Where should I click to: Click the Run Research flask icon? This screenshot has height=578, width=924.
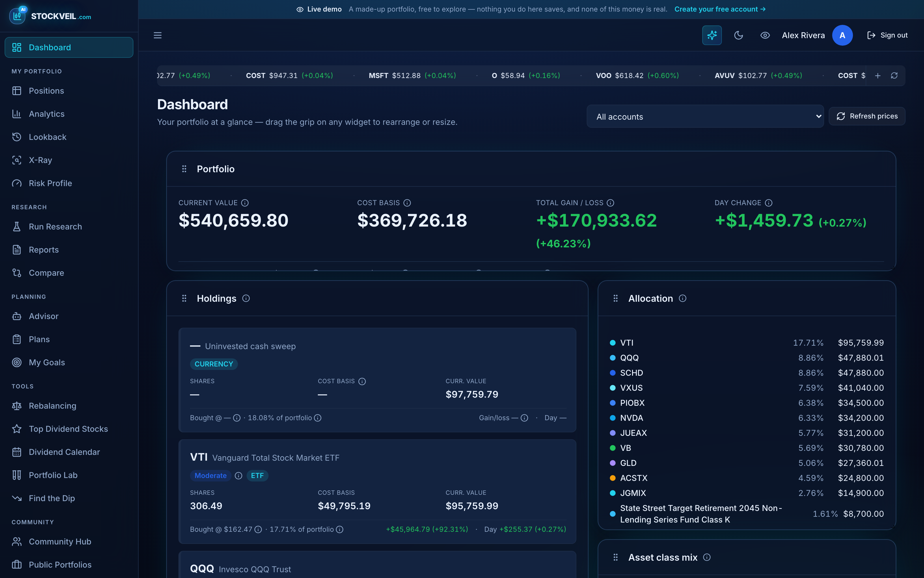[x=17, y=227]
